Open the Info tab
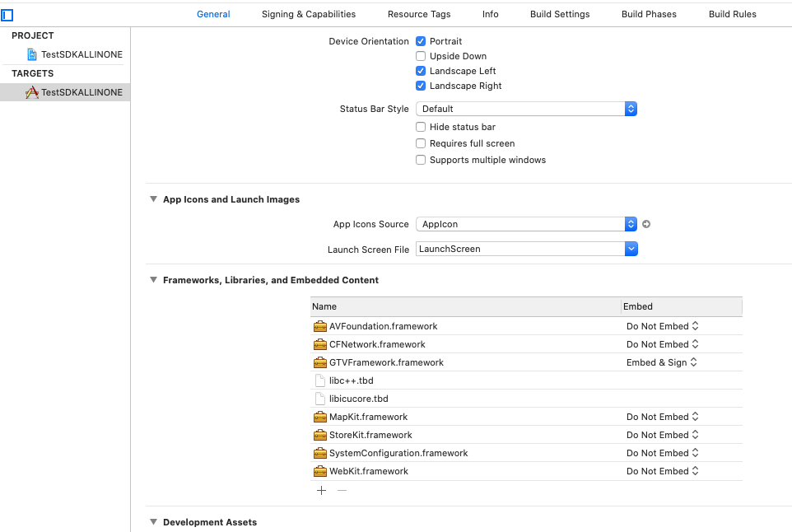 click(490, 14)
